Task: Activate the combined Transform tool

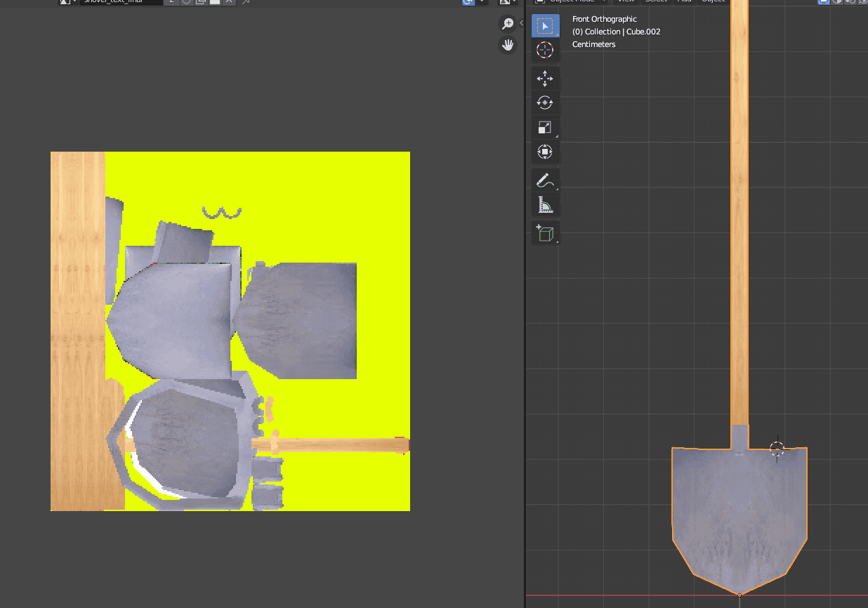Action: (545, 152)
